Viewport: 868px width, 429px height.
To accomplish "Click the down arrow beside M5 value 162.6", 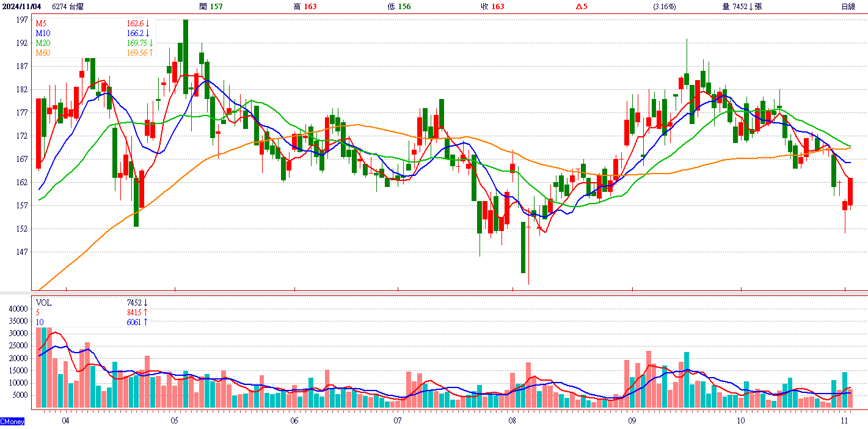I will (x=147, y=23).
